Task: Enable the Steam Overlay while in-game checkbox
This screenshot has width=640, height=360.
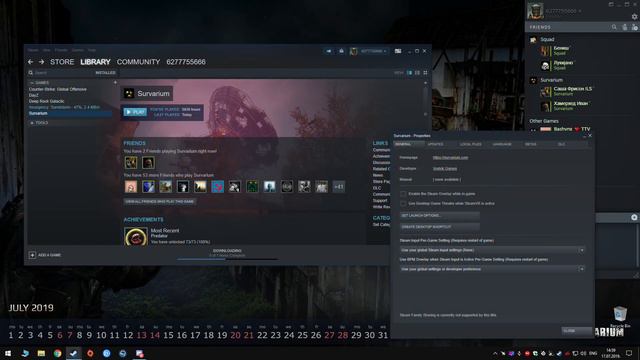Action: tap(403, 194)
